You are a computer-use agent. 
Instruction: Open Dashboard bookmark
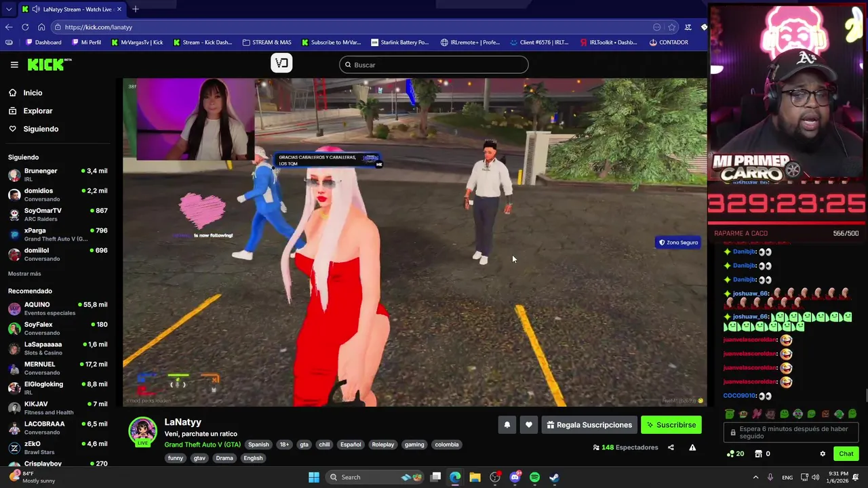click(x=43, y=42)
